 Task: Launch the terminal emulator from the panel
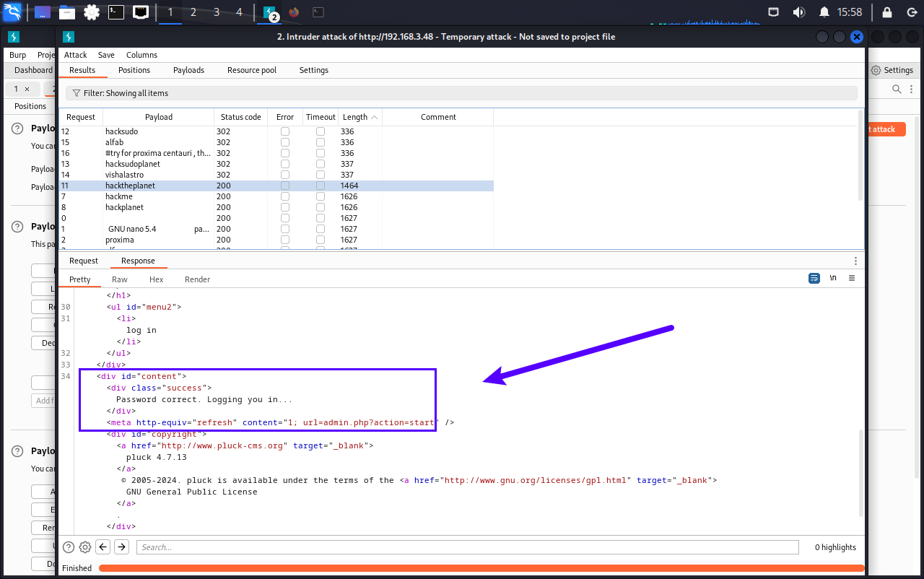click(116, 12)
